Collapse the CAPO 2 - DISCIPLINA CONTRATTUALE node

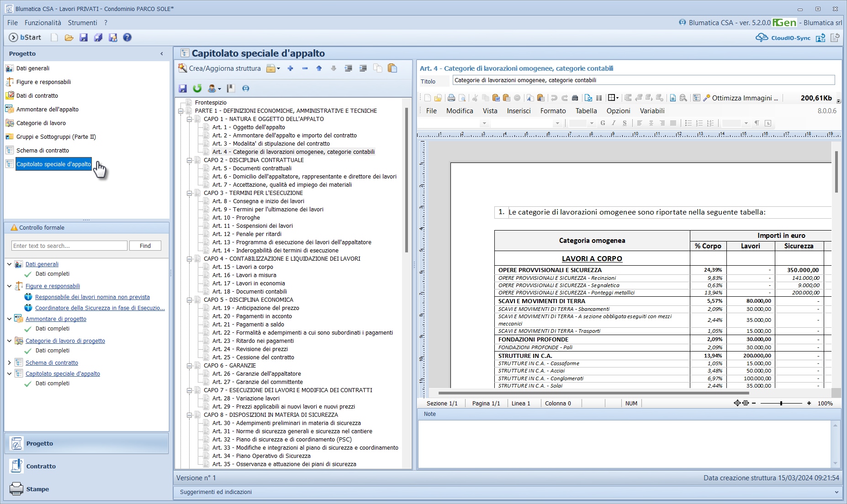coord(189,160)
